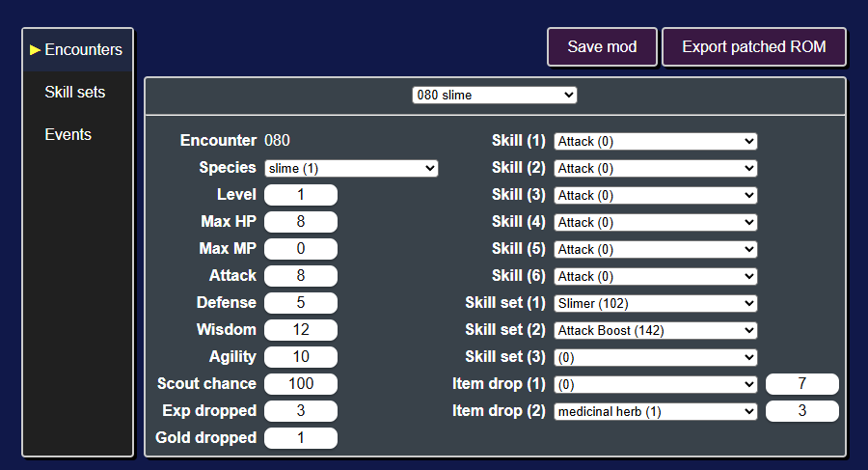This screenshot has width=868, height=470.
Task: Select the Encounters sidebar item
Action: (77, 50)
